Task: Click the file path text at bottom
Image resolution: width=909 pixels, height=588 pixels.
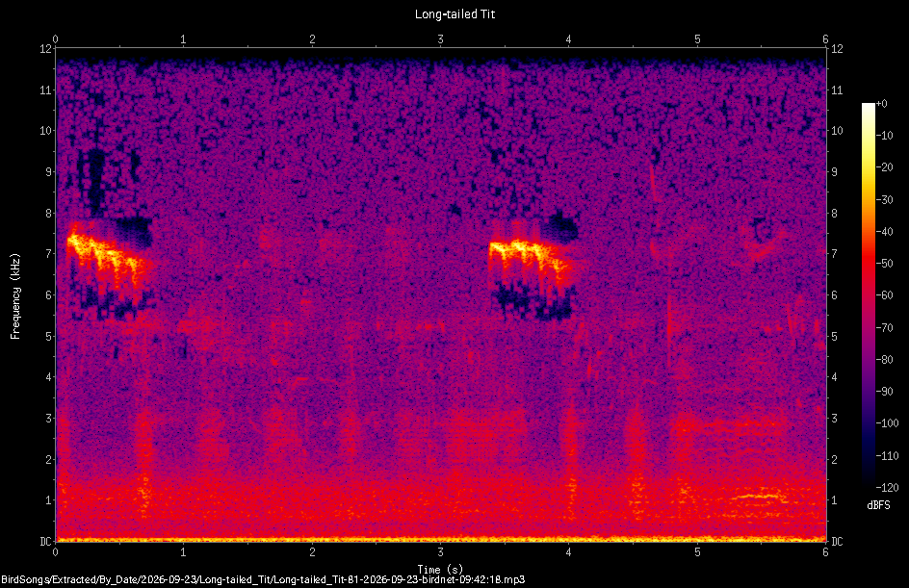Action: click(x=263, y=579)
